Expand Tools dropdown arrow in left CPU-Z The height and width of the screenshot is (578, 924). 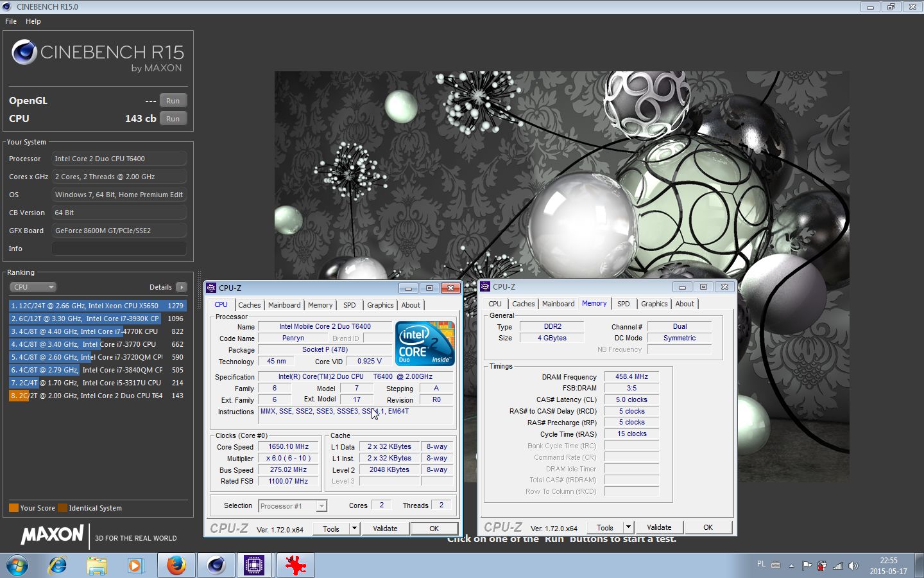pyautogui.click(x=354, y=529)
